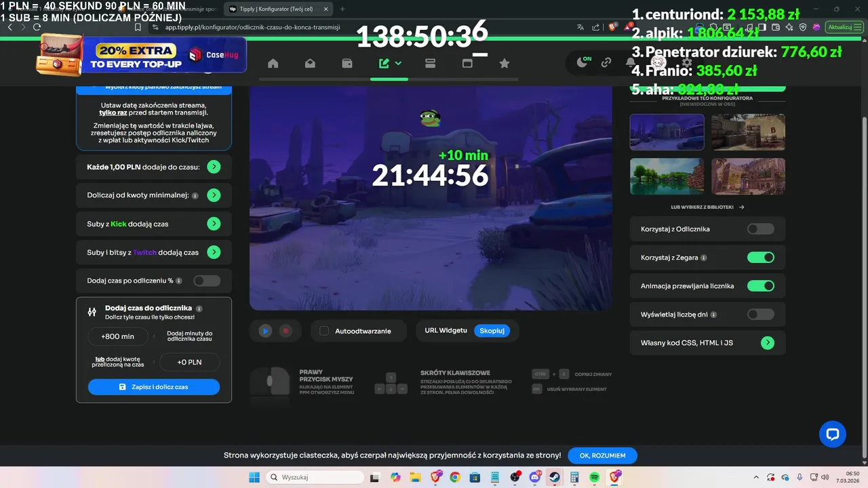Image resolution: width=868 pixels, height=488 pixels.
Task: Open Discord from the taskbar
Action: pos(535,477)
